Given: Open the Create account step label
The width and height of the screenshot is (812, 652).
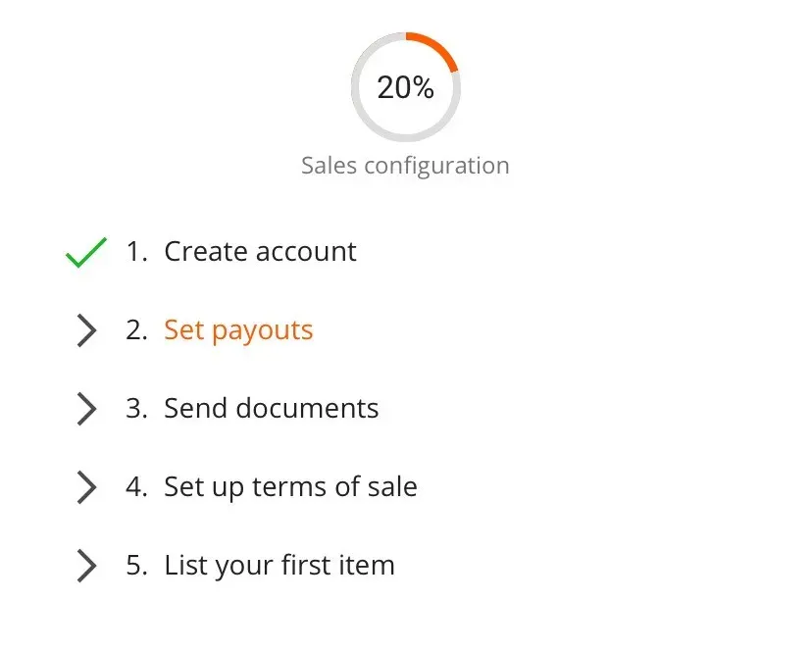Looking at the screenshot, I should [260, 252].
